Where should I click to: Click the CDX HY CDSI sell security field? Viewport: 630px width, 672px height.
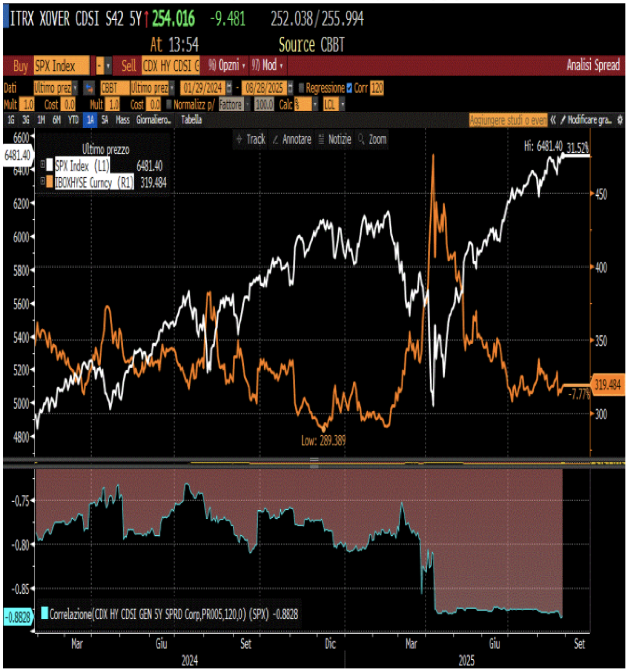coord(171,66)
